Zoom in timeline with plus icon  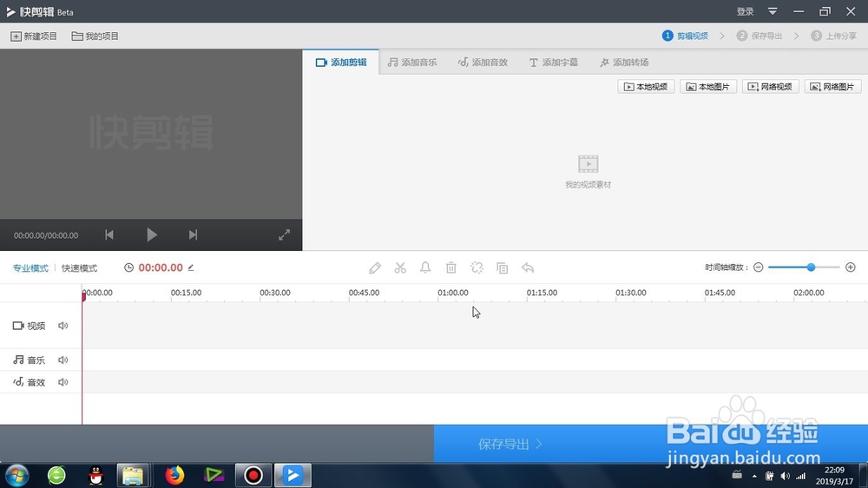tap(851, 267)
